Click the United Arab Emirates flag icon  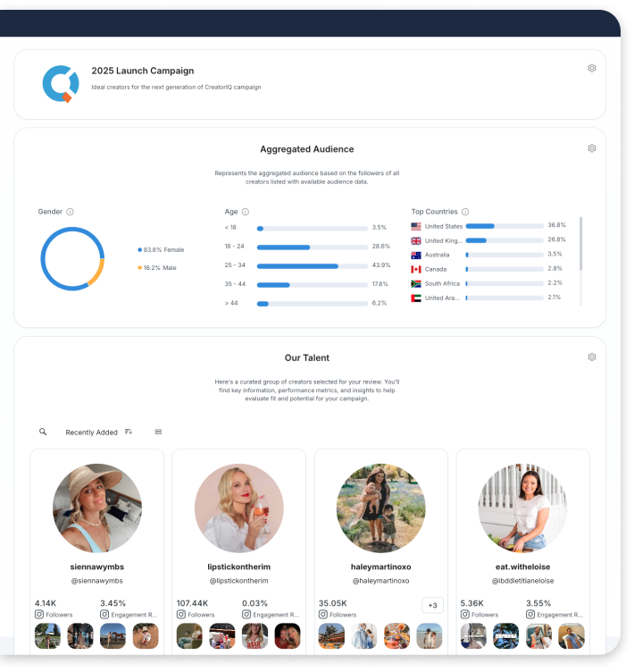coord(416,298)
